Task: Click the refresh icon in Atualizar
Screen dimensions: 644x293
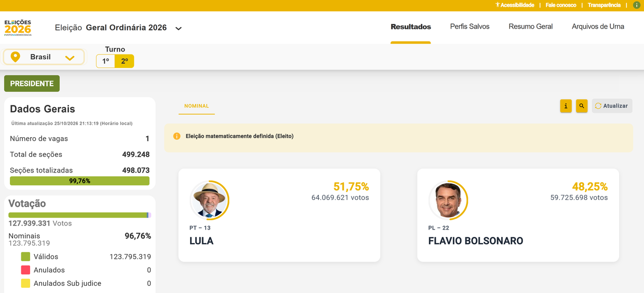Action: click(598, 106)
